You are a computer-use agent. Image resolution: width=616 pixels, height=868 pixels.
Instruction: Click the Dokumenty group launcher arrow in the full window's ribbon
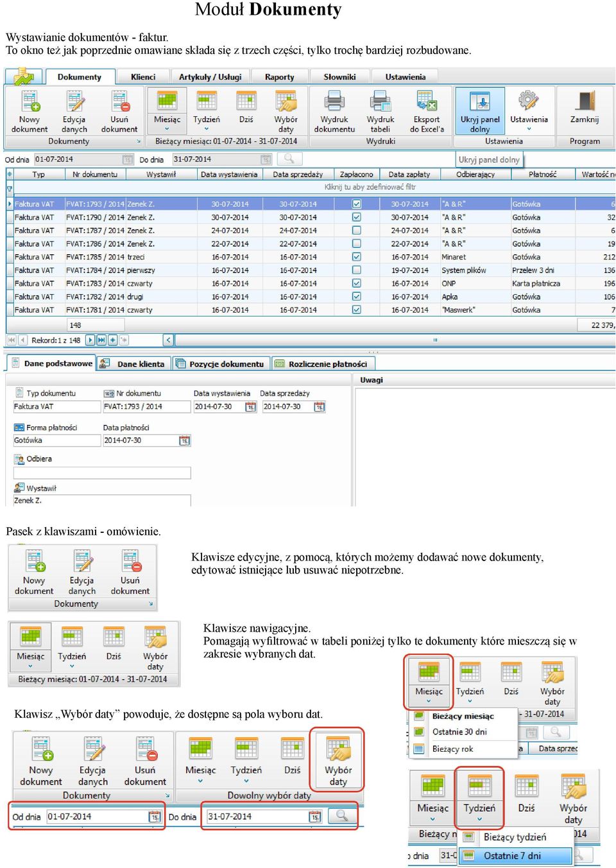coord(139,141)
